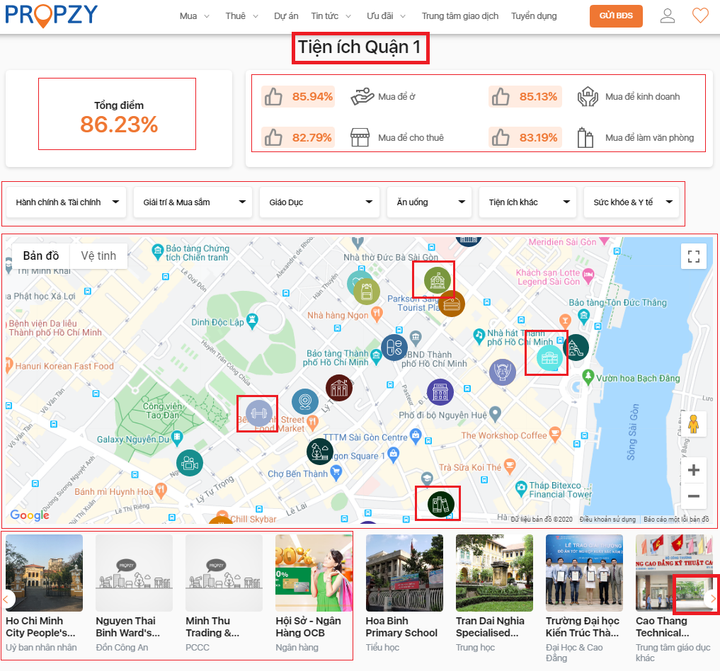Click the video camera cinema map marker
The width and height of the screenshot is (720, 671).
pos(188,462)
